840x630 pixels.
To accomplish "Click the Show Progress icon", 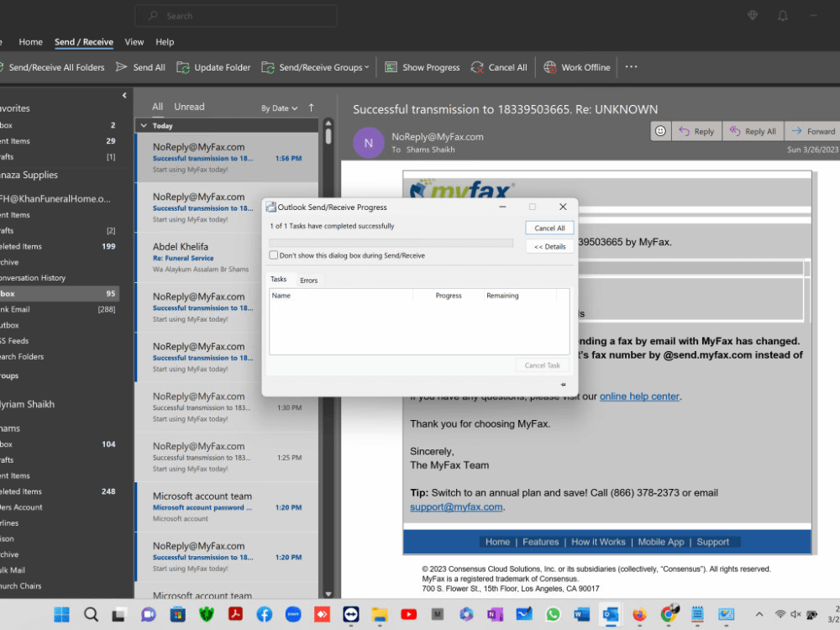I will point(391,67).
